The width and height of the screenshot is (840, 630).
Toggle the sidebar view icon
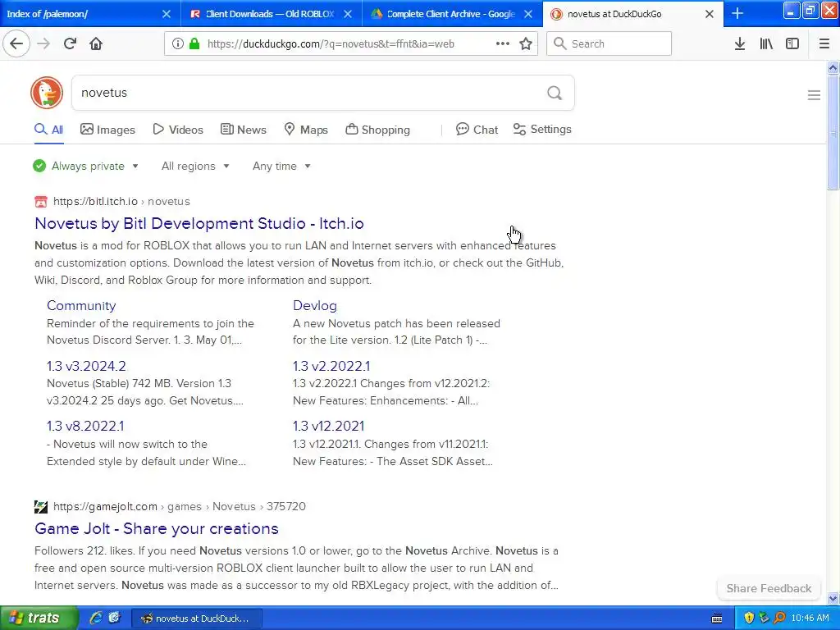(792, 44)
